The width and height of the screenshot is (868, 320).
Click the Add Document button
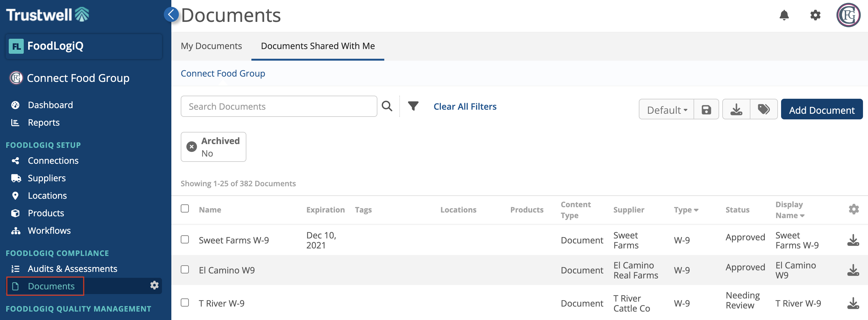coord(821,109)
